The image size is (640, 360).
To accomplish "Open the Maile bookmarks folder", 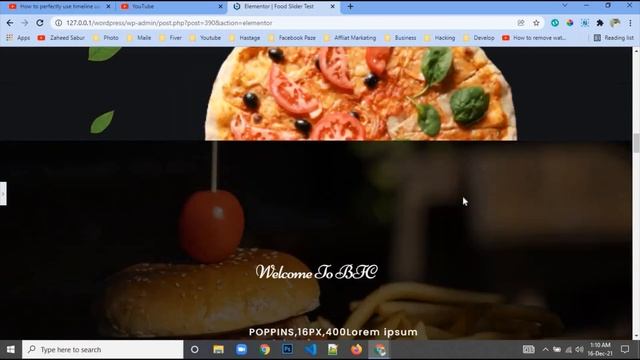I will click(139, 38).
